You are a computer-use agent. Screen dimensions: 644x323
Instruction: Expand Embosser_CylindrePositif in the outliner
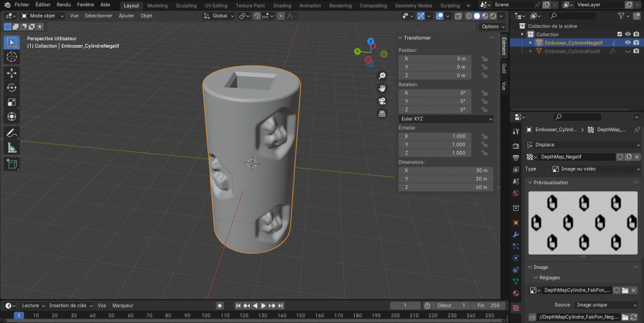point(531,51)
